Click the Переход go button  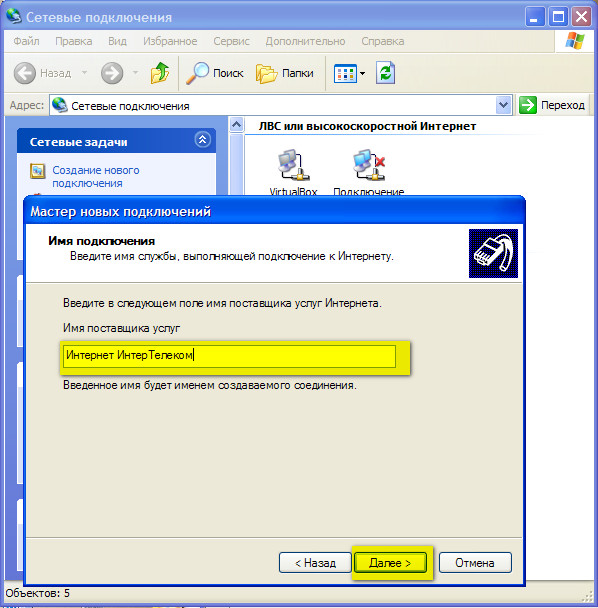pyautogui.click(x=551, y=105)
